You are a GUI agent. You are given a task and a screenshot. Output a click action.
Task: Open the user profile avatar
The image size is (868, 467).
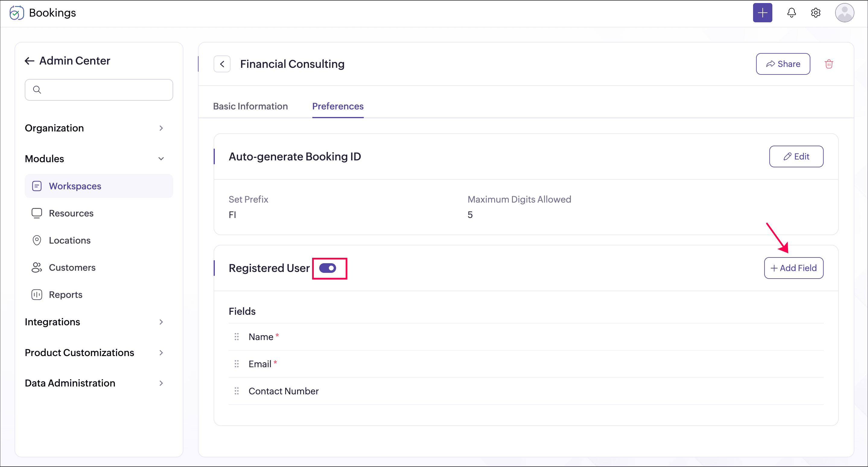(844, 13)
